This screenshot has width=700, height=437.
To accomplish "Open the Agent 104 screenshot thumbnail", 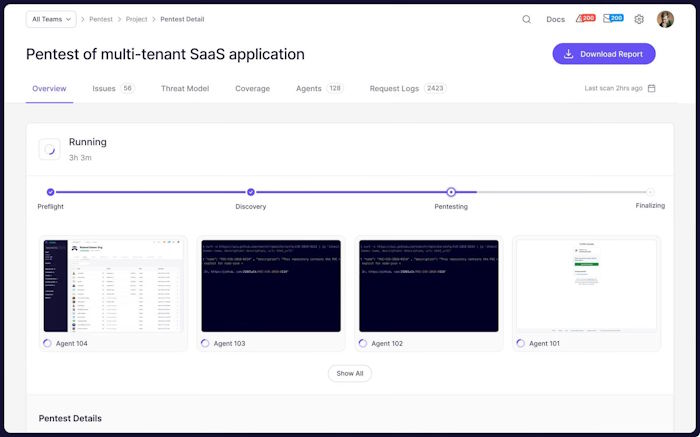I will click(x=113, y=286).
